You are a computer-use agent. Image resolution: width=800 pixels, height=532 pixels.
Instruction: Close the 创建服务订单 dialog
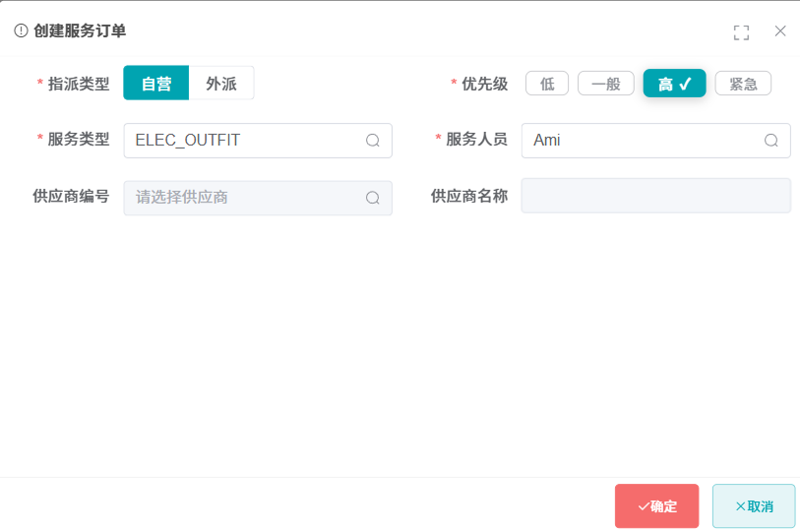pos(780,31)
